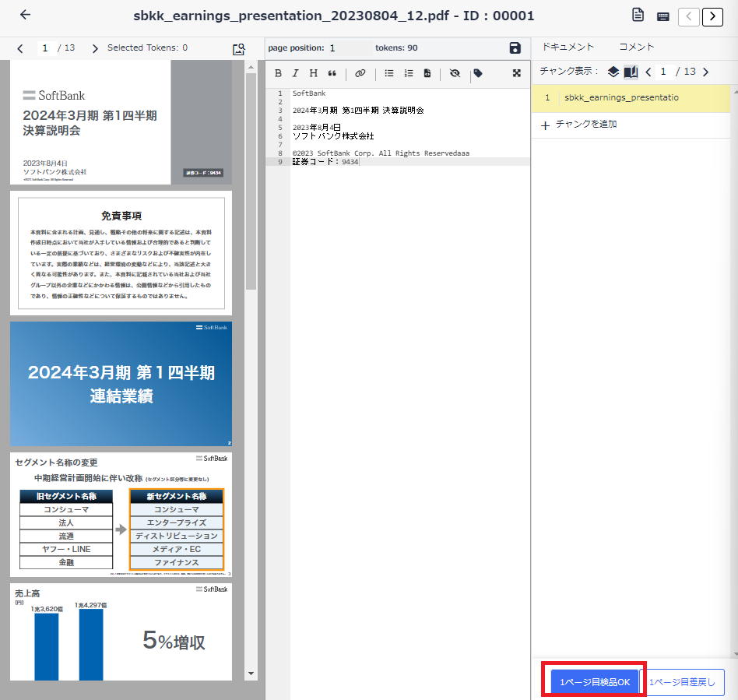Image resolution: width=738 pixels, height=700 pixels.
Task: Select the 売上高 chart slide thumbnail
Action: [x=121, y=632]
